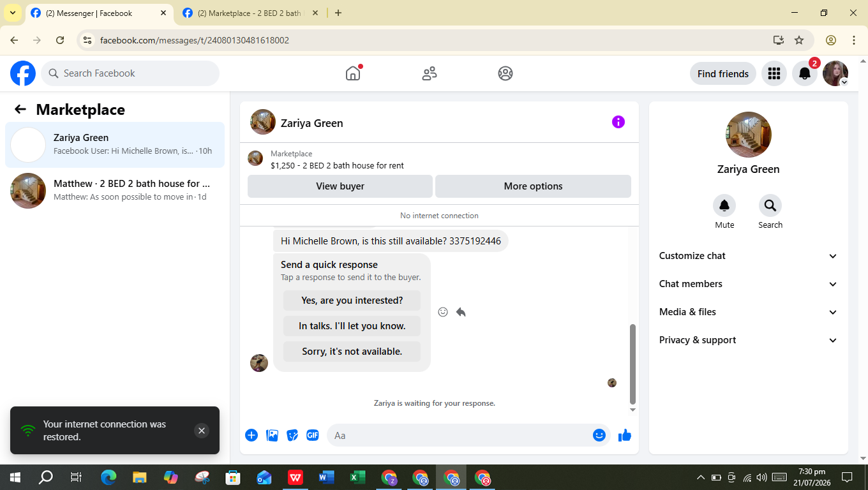Click the Zariya Green name in chat header

[x=312, y=123]
